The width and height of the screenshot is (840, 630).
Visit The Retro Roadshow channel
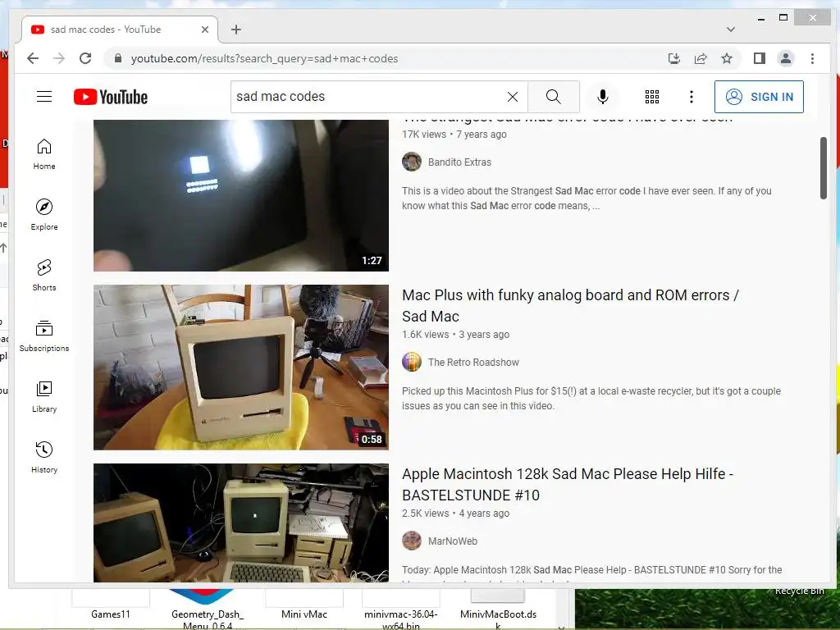(x=473, y=362)
